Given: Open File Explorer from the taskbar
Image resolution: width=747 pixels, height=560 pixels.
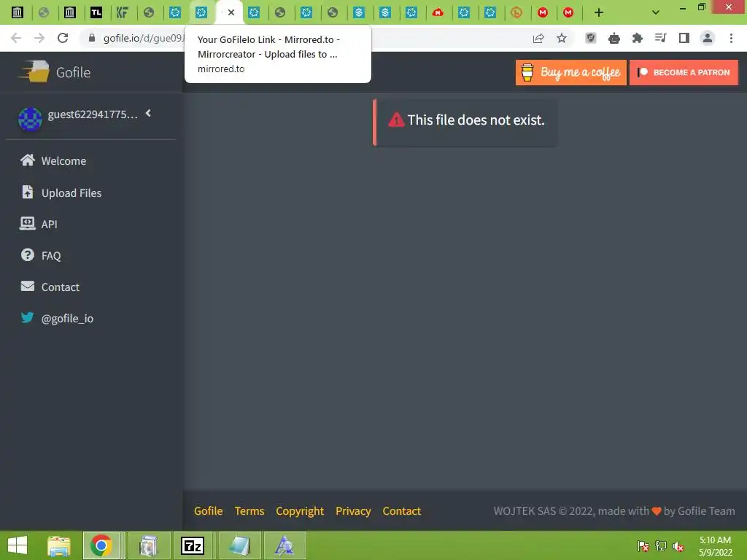Looking at the screenshot, I should 59,545.
